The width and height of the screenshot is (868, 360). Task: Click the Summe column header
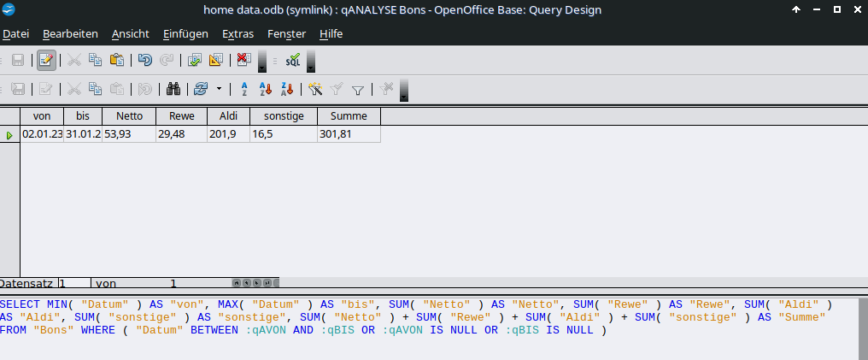click(x=349, y=116)
